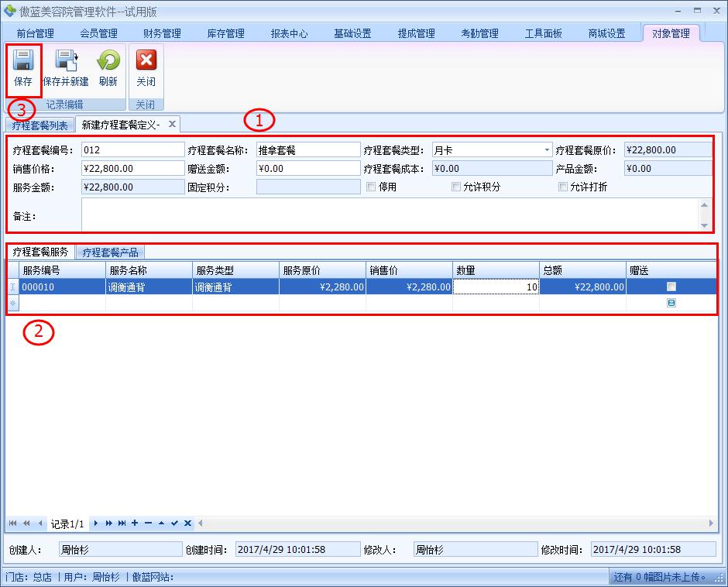Enable the 停用 checkbox

click(x=371, y=187)
